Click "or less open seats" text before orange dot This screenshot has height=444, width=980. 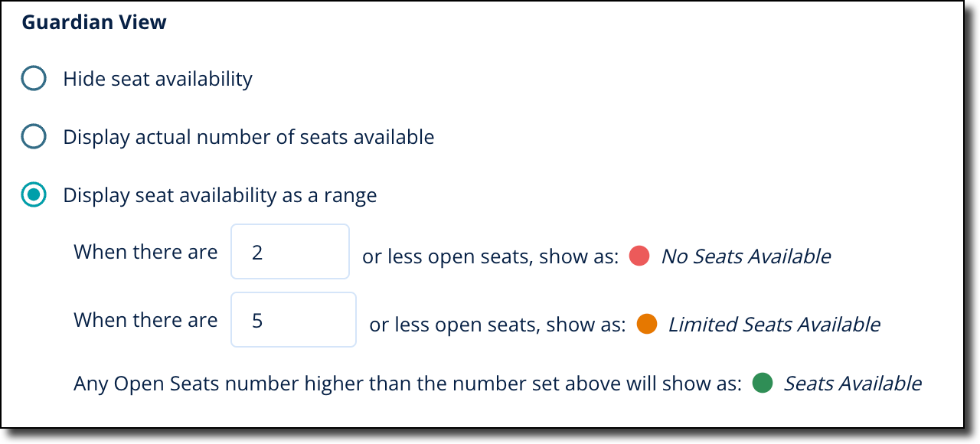[x=497, y=325]
